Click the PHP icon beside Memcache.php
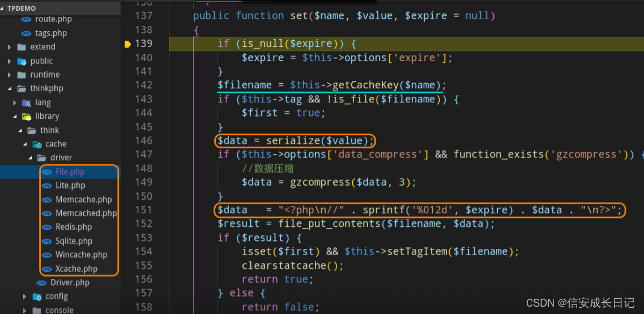Image resolution: width=644 pixels, height=314 pixels. 47,200
